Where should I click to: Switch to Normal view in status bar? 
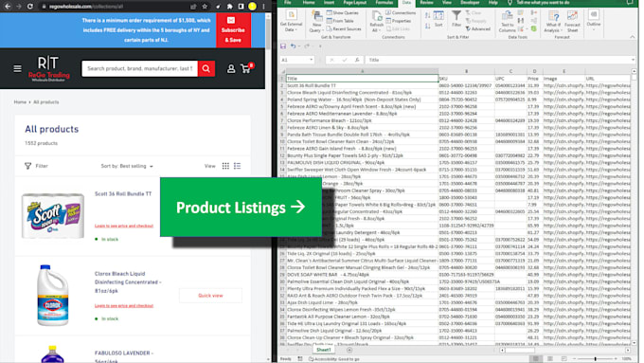(x=536, y=359)
